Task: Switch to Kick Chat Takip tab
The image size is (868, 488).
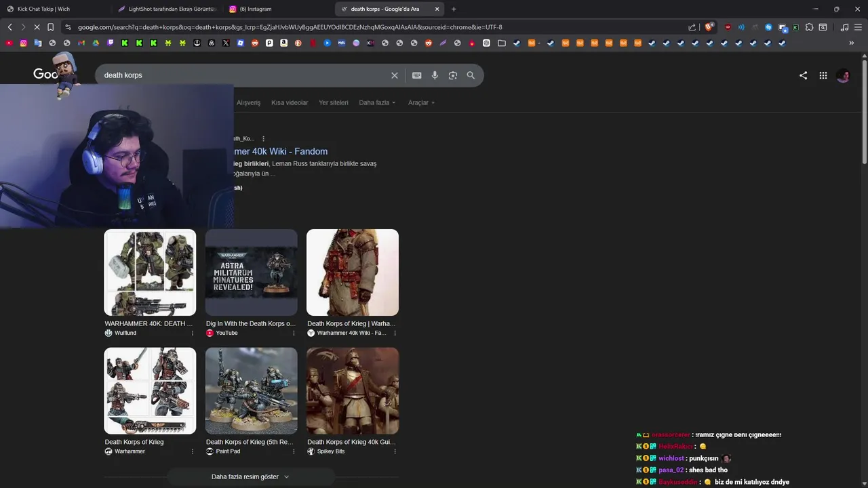Action: click(x=54, y=9)
